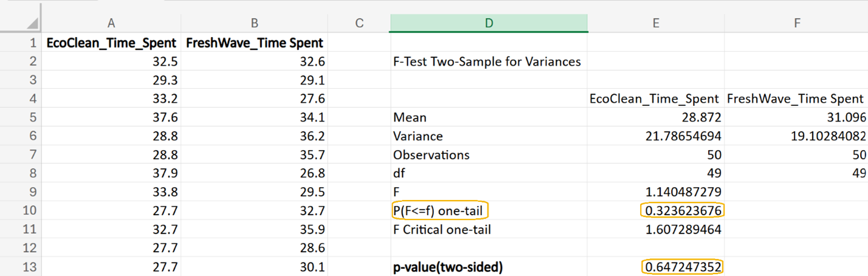Select the one-tail value 0.323623676
This screenshot has height=276, width=868.
click(x=682, y=210)
